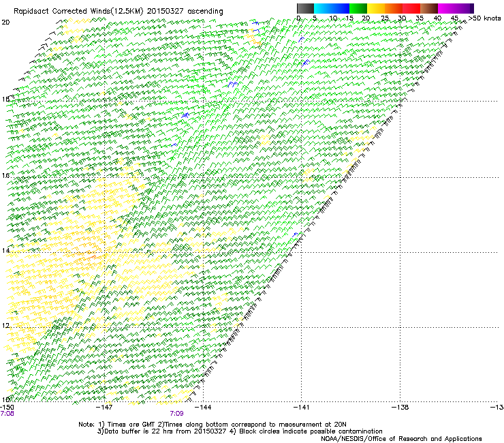Image resolution: width=504 pixels, height=443 pixels.
Task: Click the cyan 5-10 knots color swatch
Action: (323, 8)
